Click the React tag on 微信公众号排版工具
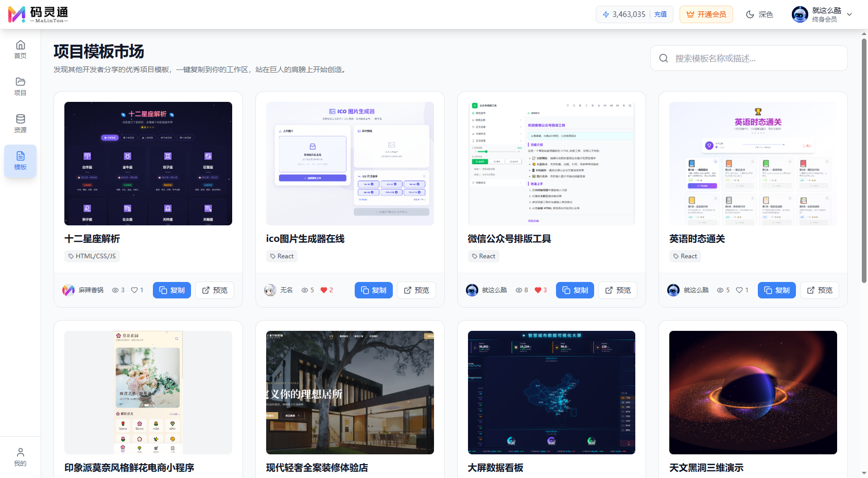Screen dimensions: 868x478 [x=483, y=256]
